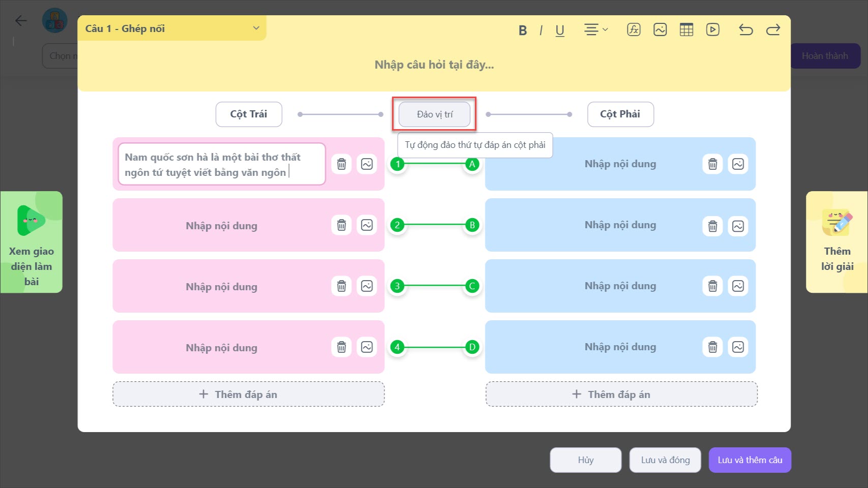Open the text alignment dropdown
This screenshot has width=868, height=488.
pyautogui.click(x=595, y=29)
